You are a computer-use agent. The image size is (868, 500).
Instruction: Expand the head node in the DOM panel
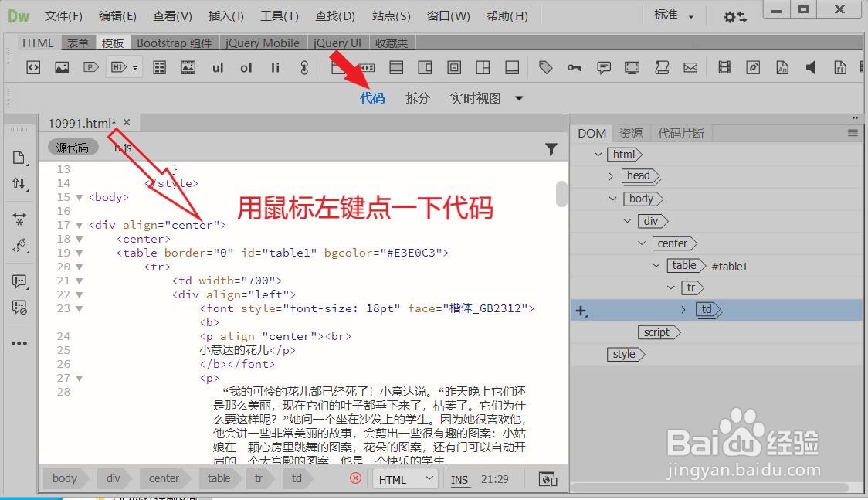click(611, 176)
